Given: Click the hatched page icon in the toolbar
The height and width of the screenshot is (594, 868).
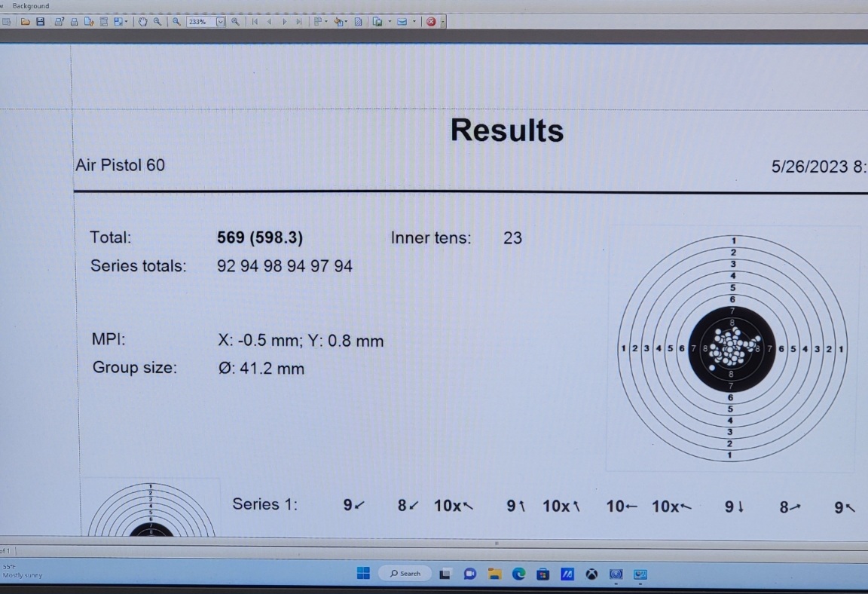Looking at the screenshot, I should pos(359,22).
